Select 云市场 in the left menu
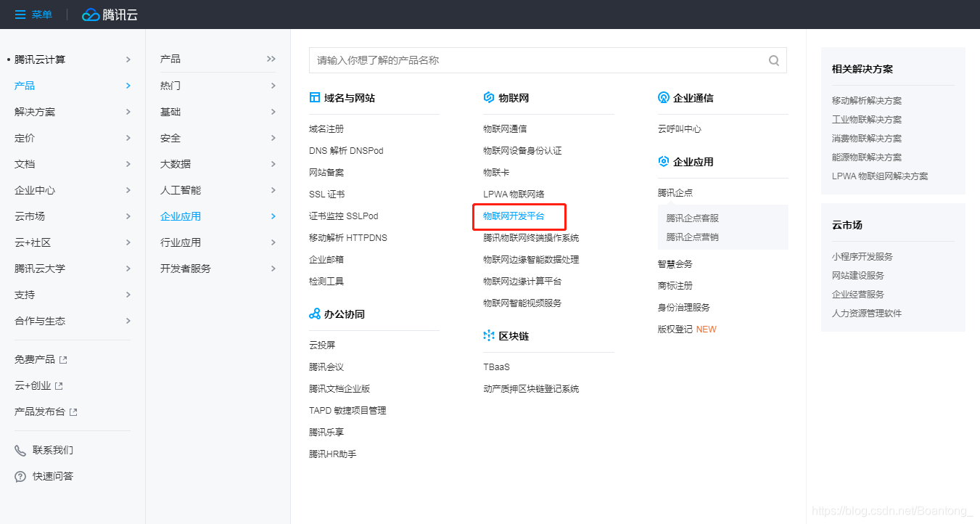Viewport: 980px width, 524px height. click(x=30, y=216)
